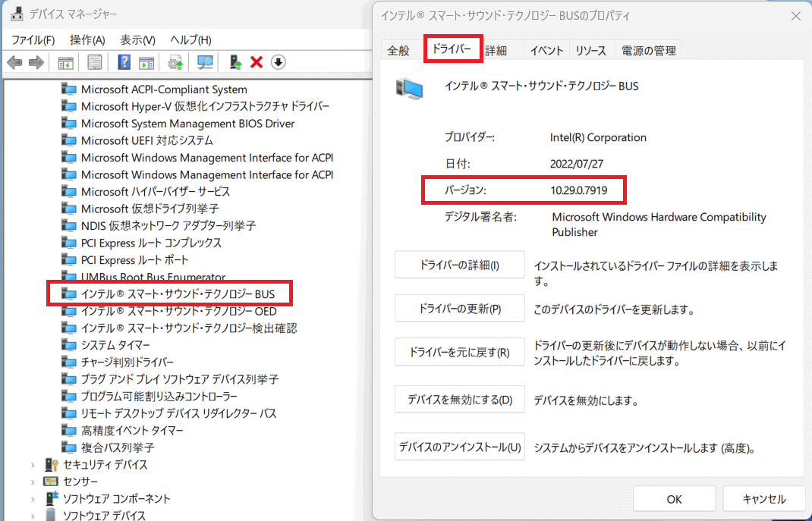Click the Device Manager title bar icon
This screenshot has height=521, width=812.
tap(17, 14)
